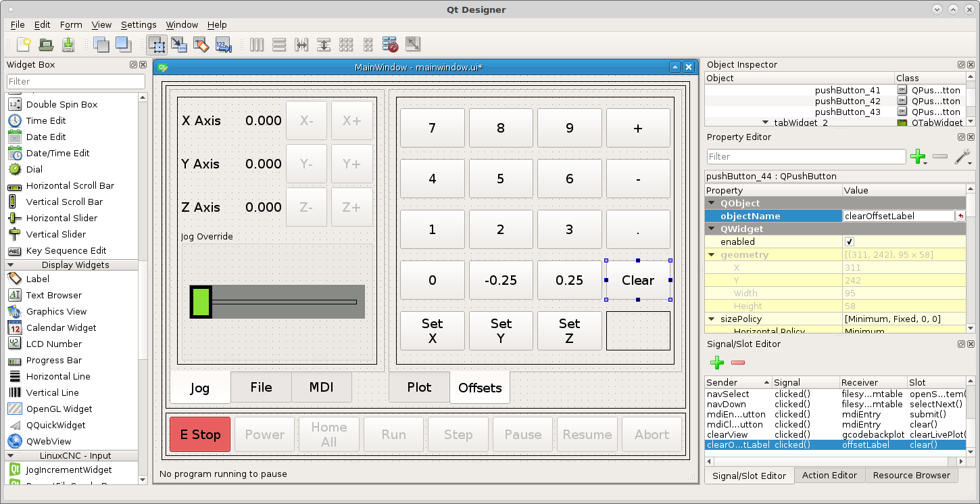The image size is (980, 504).
Task: Select the clearView row in Signal/Slot list
Action: tap(835, 434)
